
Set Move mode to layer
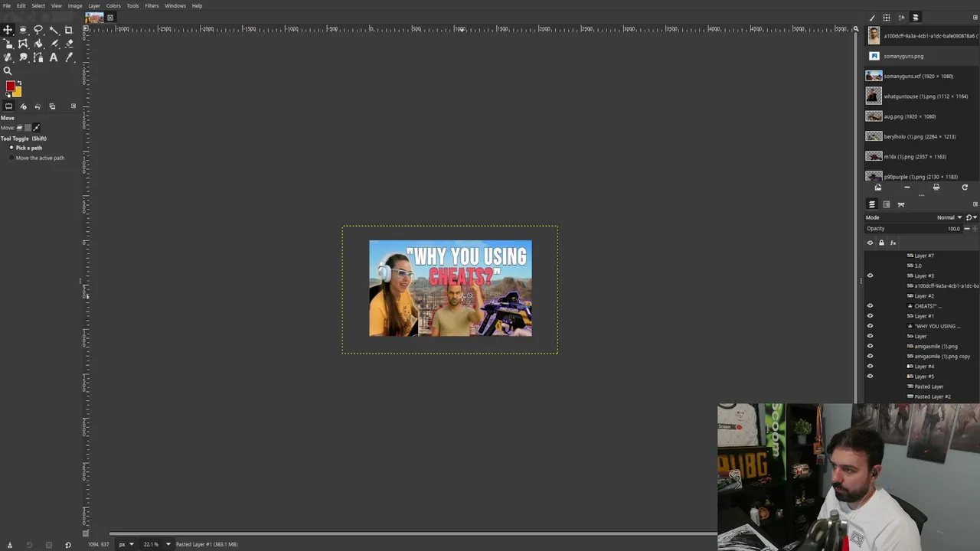click(21, 128)
